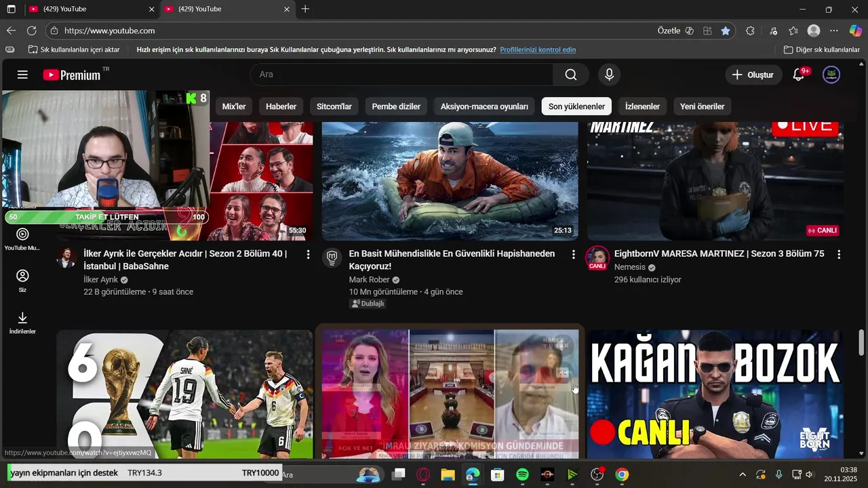Open İndirilenler in the sidebar
The image size is (868, 488).
click(x=22, y=323)
